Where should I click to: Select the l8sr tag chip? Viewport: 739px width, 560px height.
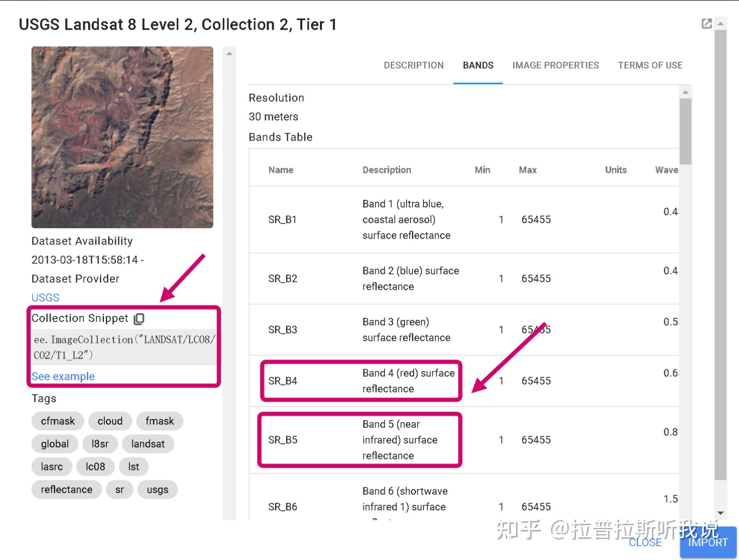(101, 444)
